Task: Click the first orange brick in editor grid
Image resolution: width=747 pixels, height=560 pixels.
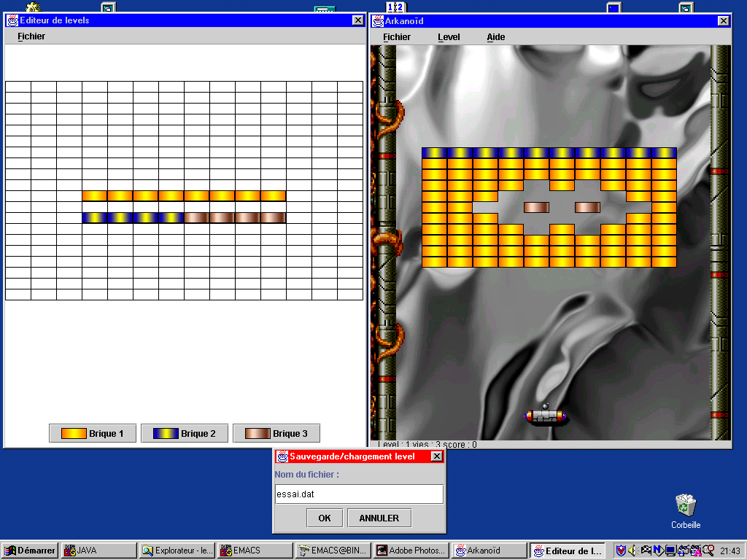Action: tap(95, 196)
